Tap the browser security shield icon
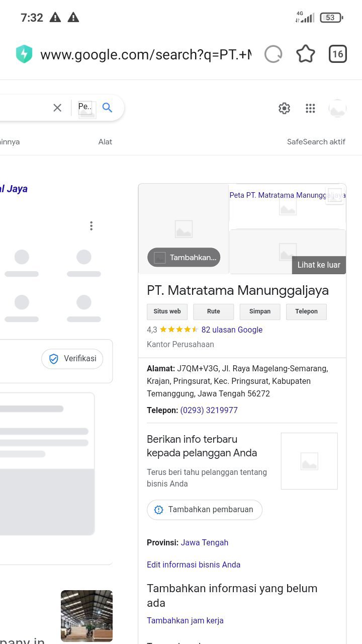The height and width of the screenshot is (644, 362). (x=24, y=54)
